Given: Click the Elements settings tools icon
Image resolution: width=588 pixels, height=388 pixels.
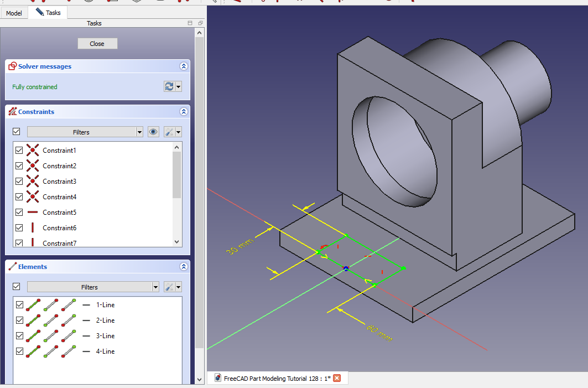Looking at the screenshot, I should click(x=170, y=287).
